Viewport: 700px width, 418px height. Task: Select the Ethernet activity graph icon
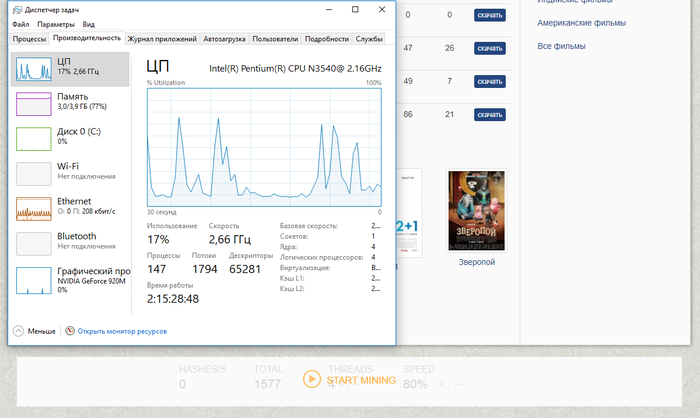33,208
